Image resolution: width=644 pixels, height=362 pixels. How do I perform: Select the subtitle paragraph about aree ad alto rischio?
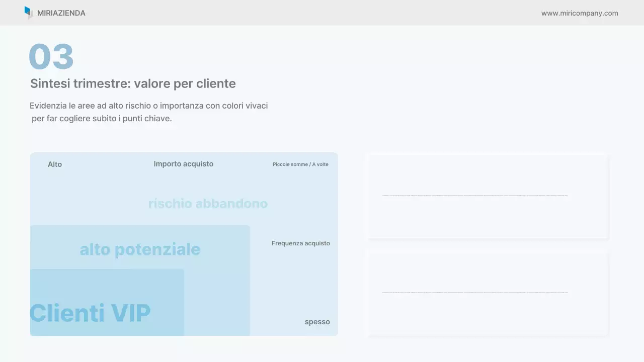pyautogui.click(x=149, y=112)
